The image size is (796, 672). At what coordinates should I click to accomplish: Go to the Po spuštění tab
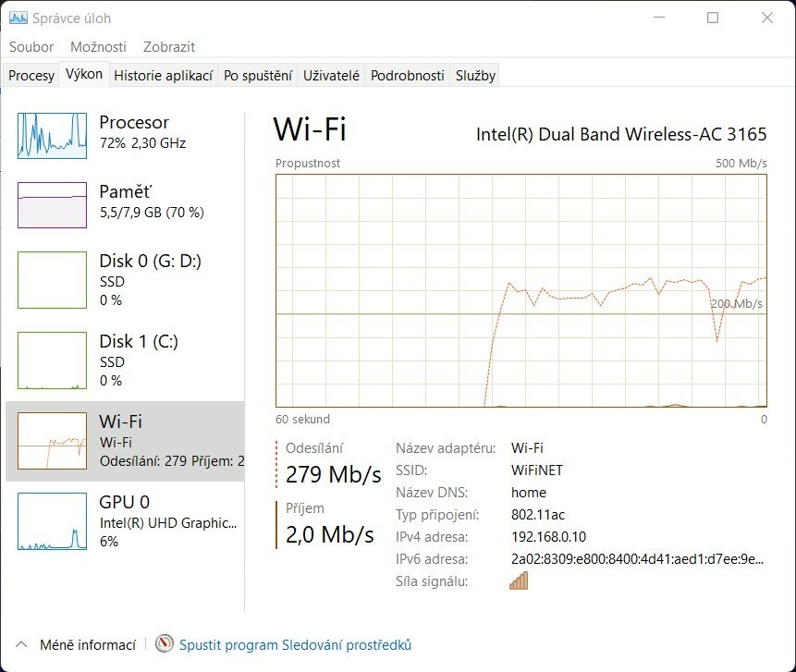click(x=258, y=75)
